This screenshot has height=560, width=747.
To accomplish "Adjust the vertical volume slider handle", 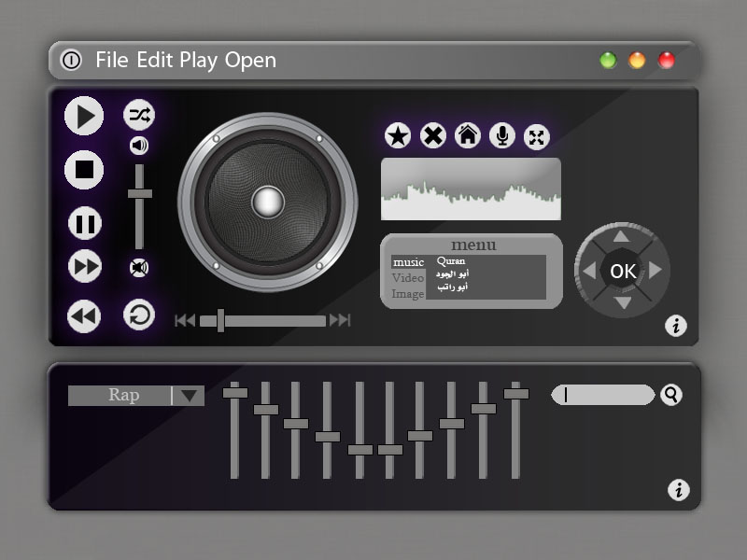I will click(139, 194).
